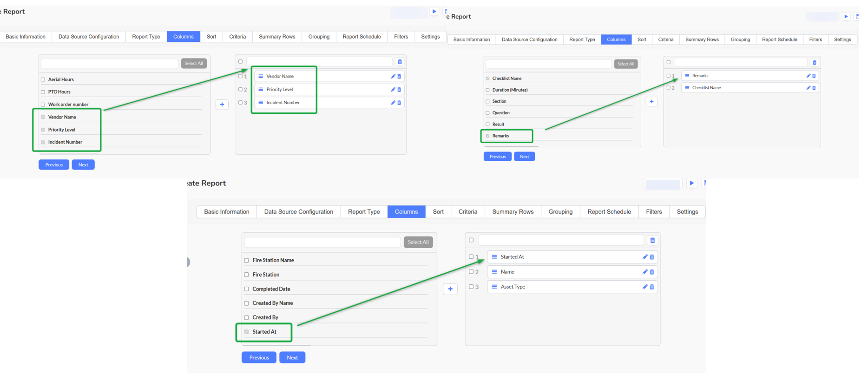Screen dimensions: 868x375
Task: Grab the drag handle on Vendor Name row
Action: (x=261, y=76)
